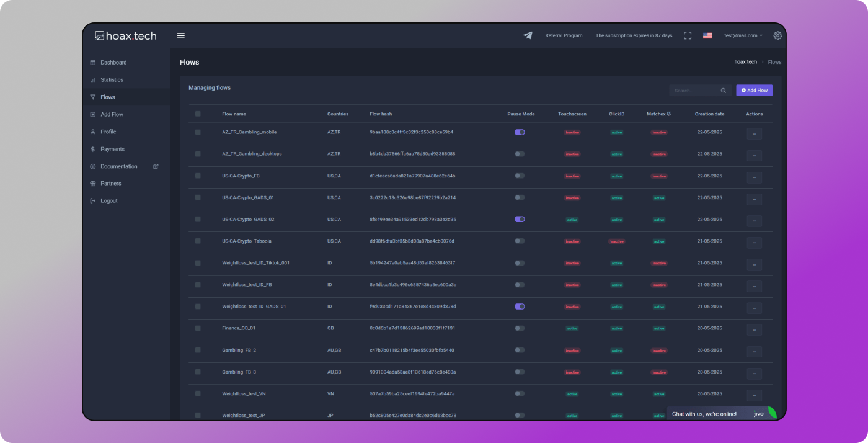This screenshot has width=868, height=443.
Task: Click the Matchex column info icon
Action: [x=669, y=114]
